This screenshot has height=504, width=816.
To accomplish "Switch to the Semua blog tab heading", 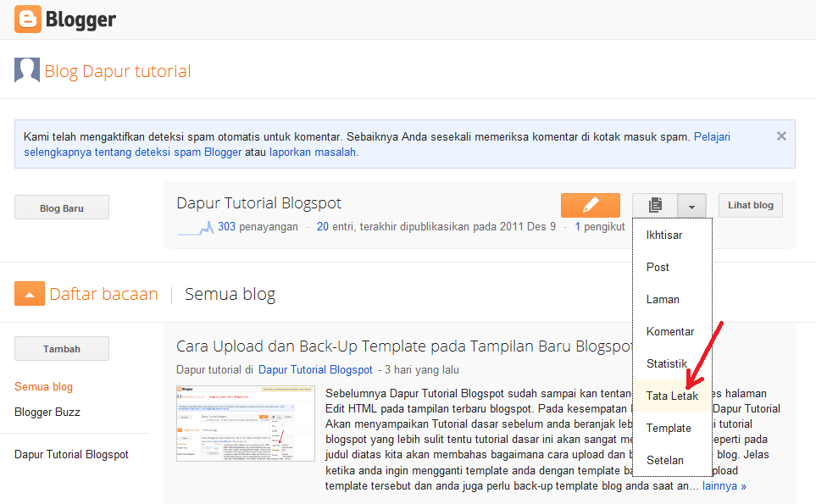I will (x=230, y=295).
